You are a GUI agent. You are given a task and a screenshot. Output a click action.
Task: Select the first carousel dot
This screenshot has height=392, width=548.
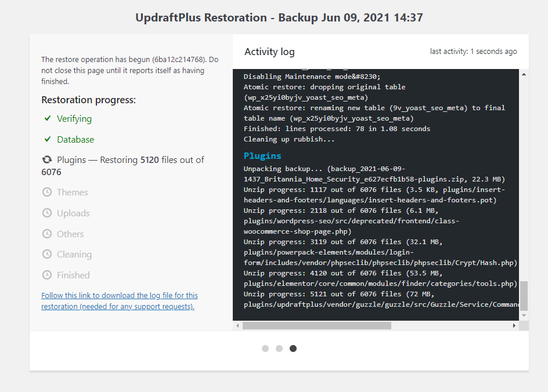point(265,349)
